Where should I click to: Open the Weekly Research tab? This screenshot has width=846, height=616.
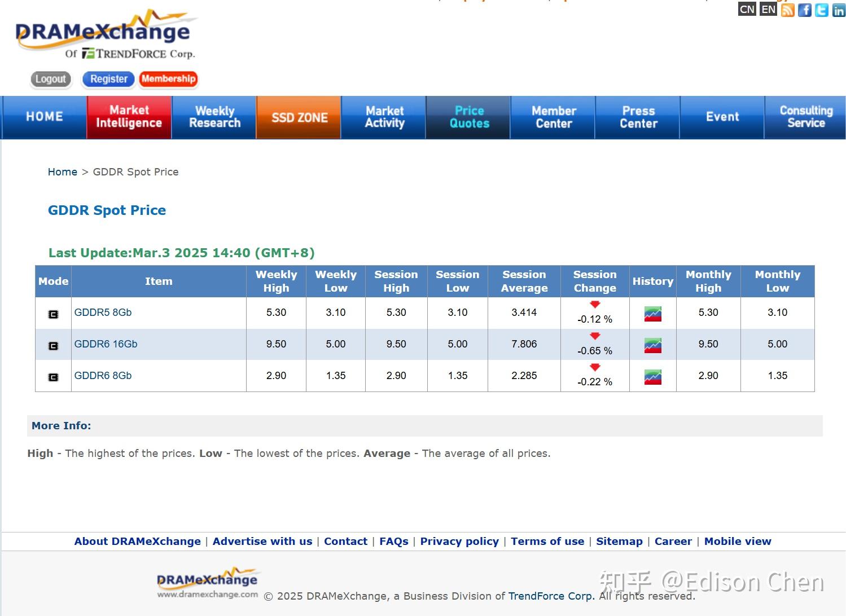coord(214,117)
